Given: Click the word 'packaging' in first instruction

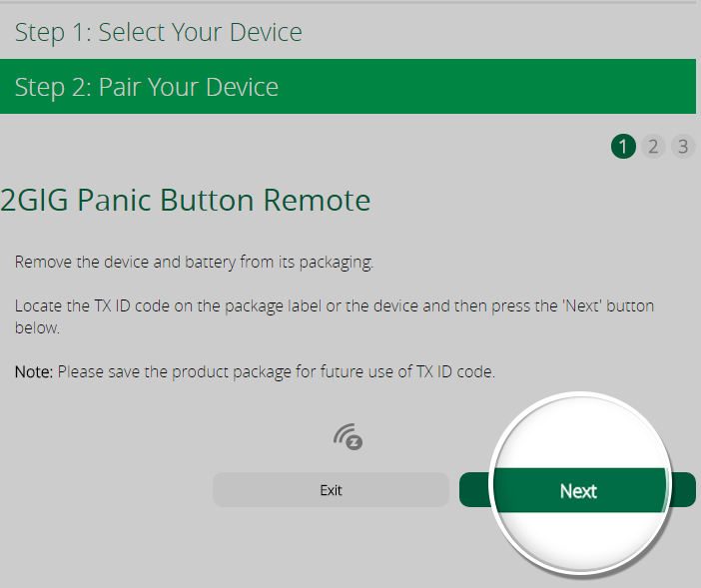Looking at the screenshot, I should pos(337,263).
